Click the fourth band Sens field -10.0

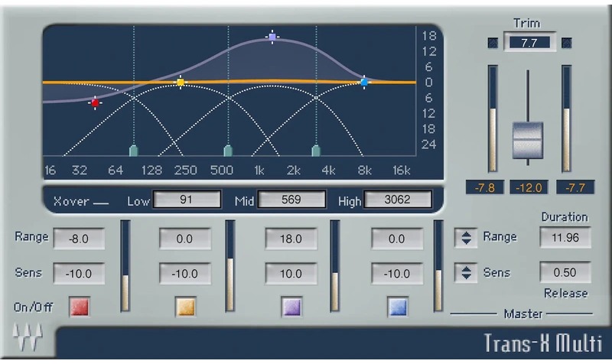[x=397, y=273]
